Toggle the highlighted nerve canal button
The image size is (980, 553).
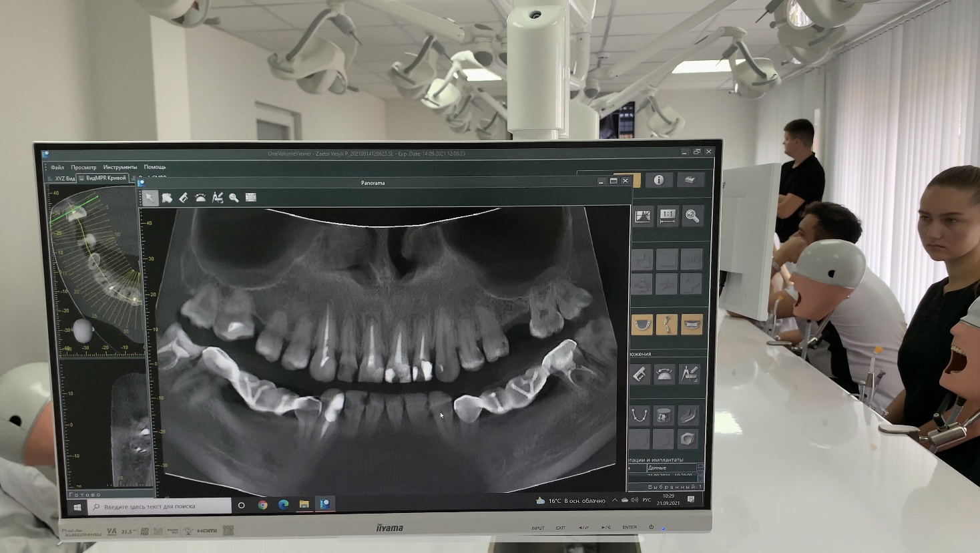point(667,325)
